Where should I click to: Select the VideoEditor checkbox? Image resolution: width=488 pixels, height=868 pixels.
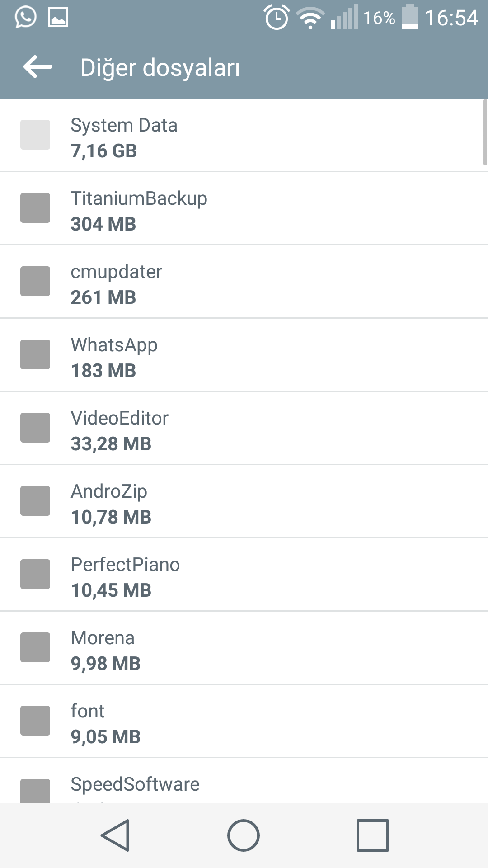[x=35, y=428]
